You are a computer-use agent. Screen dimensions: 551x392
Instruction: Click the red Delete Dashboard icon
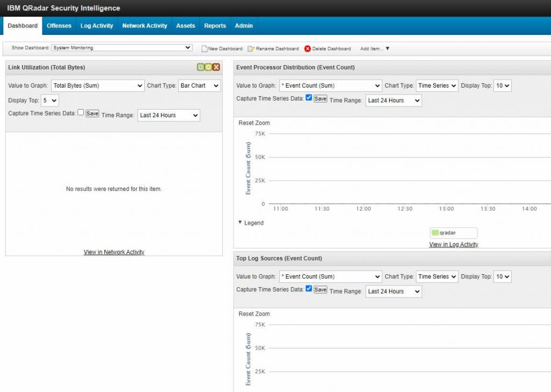point(307,48)
